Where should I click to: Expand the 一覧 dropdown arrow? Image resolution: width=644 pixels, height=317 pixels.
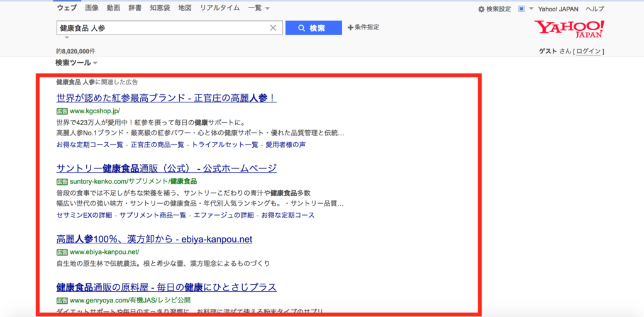pyautogui.click(x=267, y=9)
